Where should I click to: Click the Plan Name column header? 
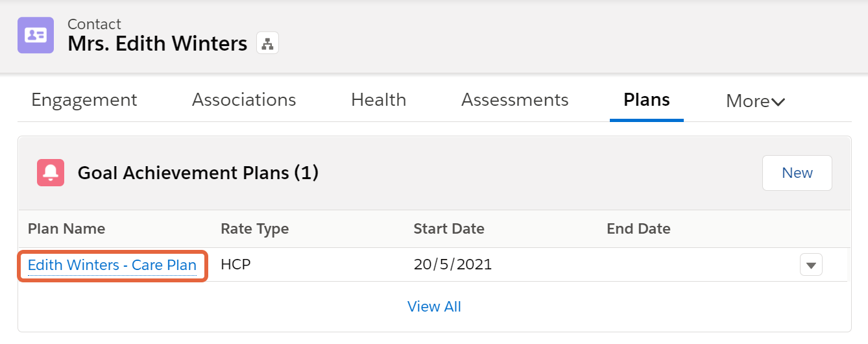click(x=66, y=228)
